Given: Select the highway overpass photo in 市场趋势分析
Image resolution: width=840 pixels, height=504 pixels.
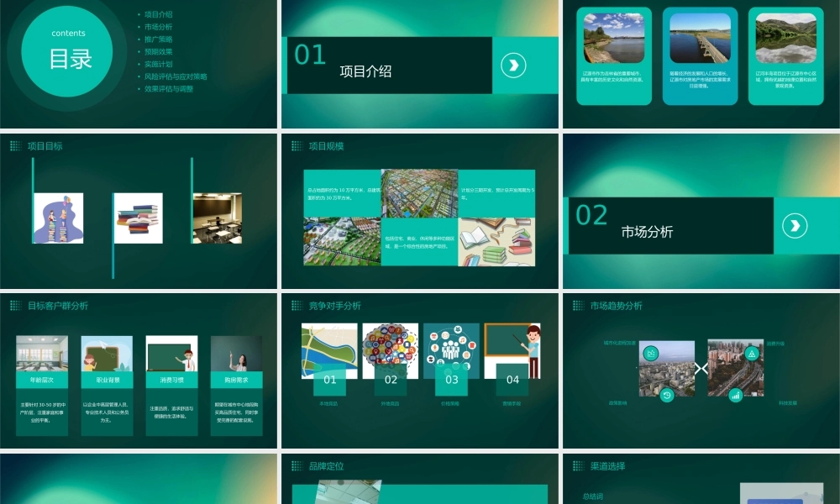Looking at the screenshot, I should 736,368.
